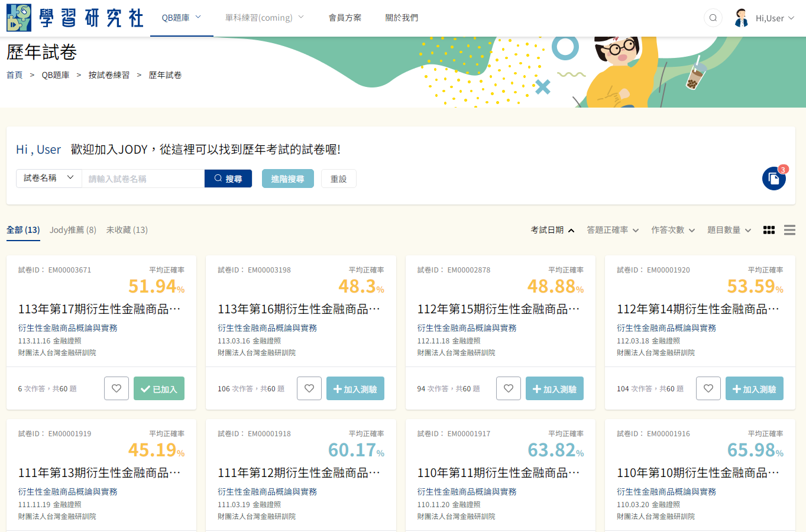Switch to grid view layout icon
The width and height of the screenshot is (806, 532).
(x=769, y=230)
